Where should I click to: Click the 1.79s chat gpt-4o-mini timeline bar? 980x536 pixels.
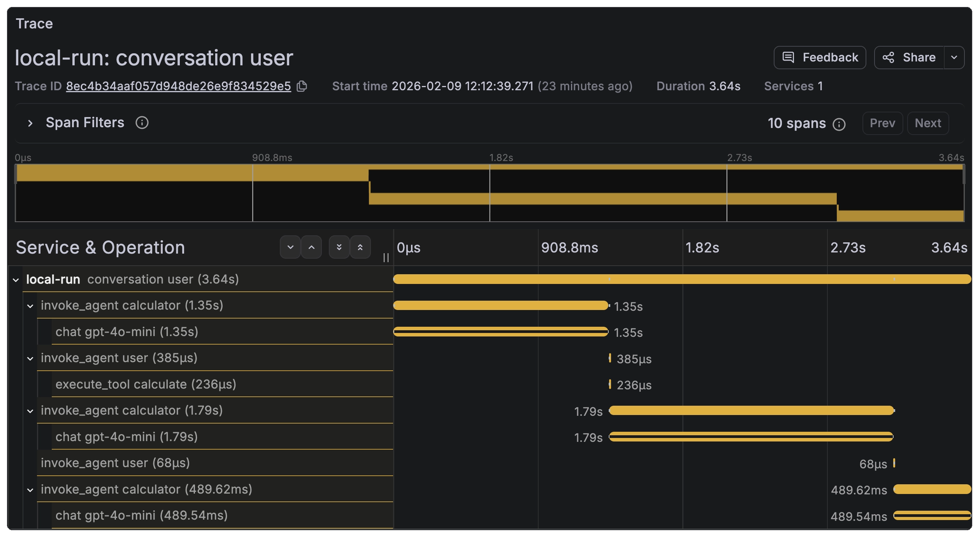click(x=751, y=436)
